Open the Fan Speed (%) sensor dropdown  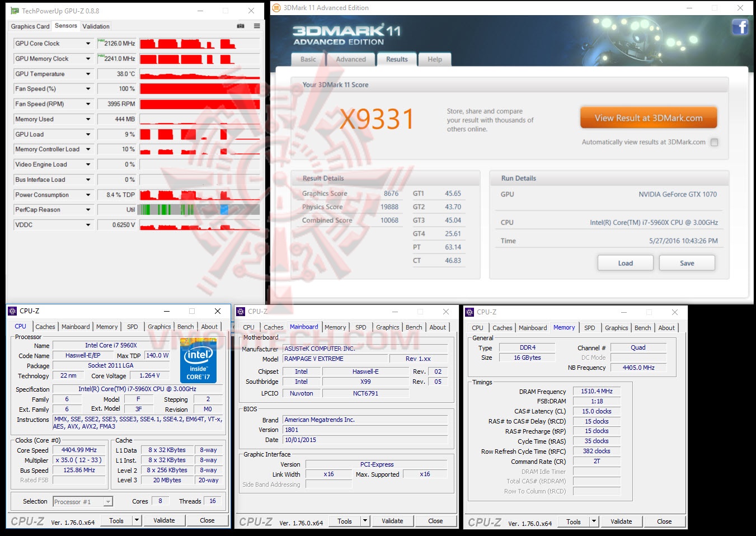pyautogui.click(x=88, y=89)
